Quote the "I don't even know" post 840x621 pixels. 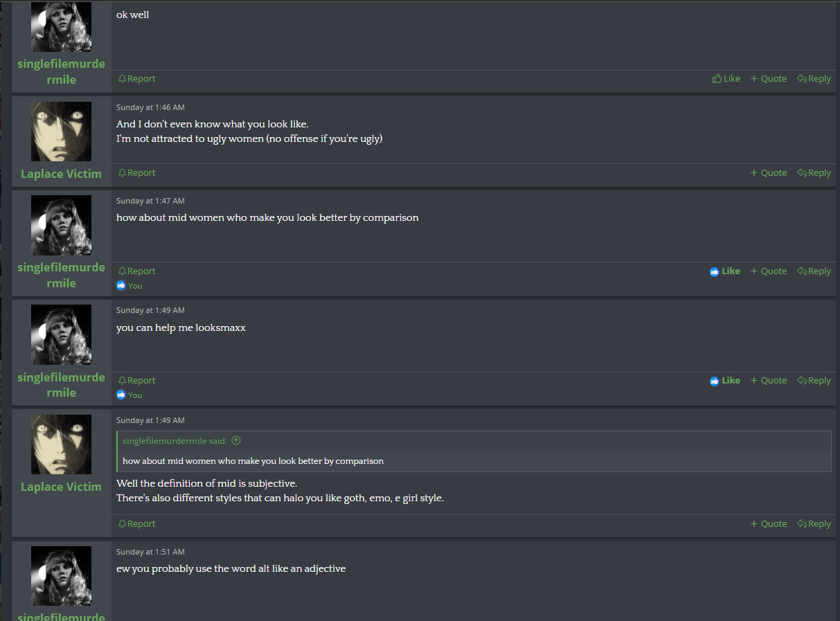point(769,173)
